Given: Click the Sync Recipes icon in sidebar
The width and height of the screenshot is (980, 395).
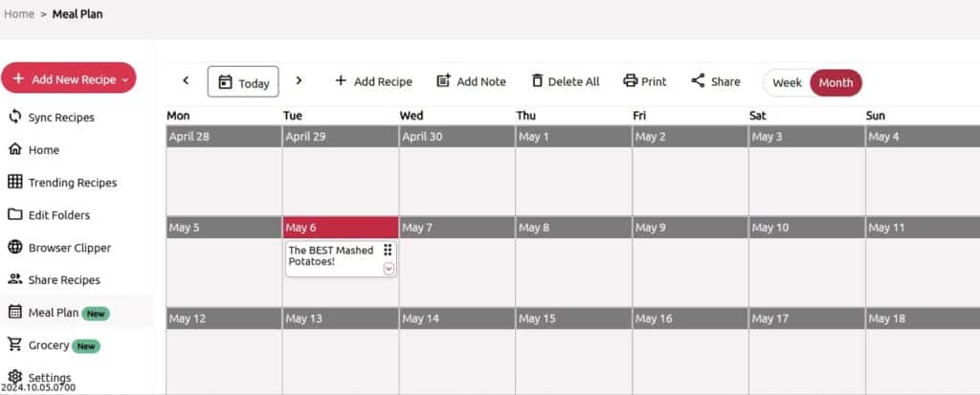Looking at the screenshot, I should click(15, 118).
